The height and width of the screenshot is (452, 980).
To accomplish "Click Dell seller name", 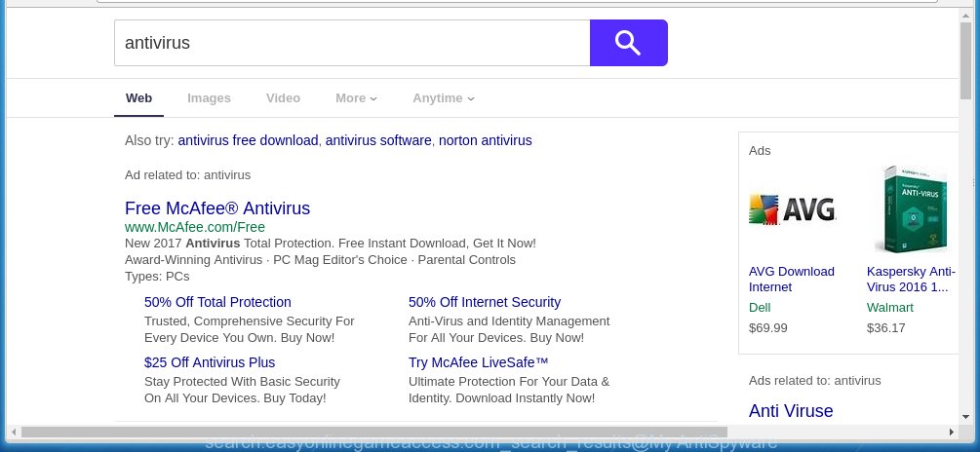I will [x=760, y=308].
